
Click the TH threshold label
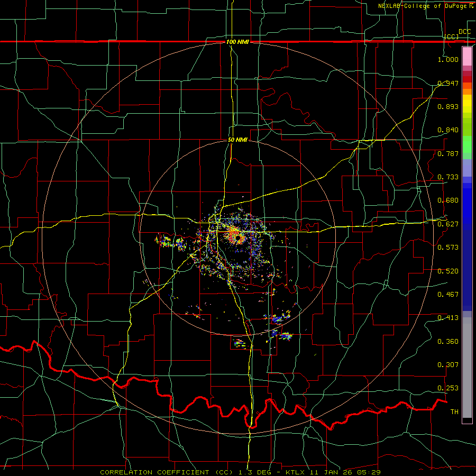click(454, 412)
